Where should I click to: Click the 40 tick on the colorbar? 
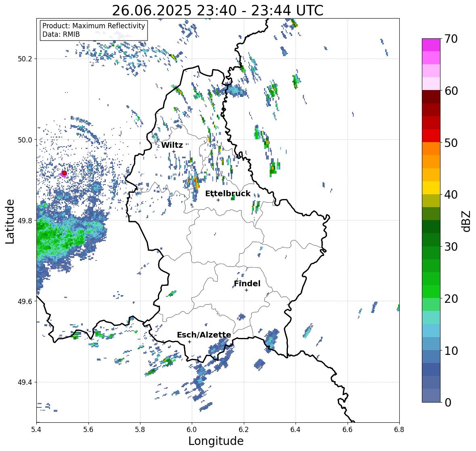click(x=451, y=195)
